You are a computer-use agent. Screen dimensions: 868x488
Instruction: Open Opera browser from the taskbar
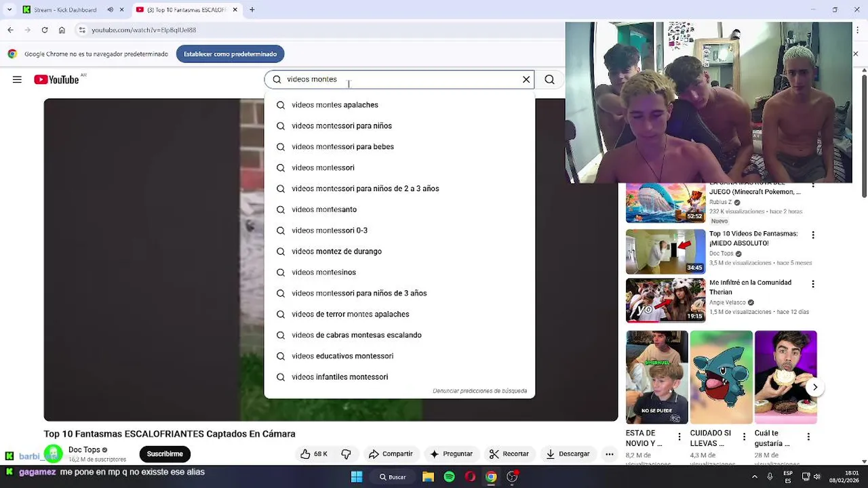click(470, 476)
